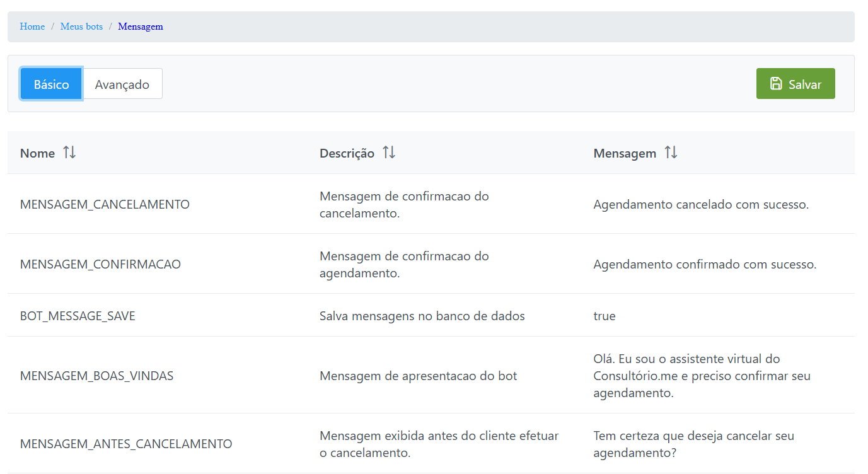The width and height of the screenshot is (868, 474).
Task: Edit 'Tem certeza que deseja cancelar' message
Action: 693,444
